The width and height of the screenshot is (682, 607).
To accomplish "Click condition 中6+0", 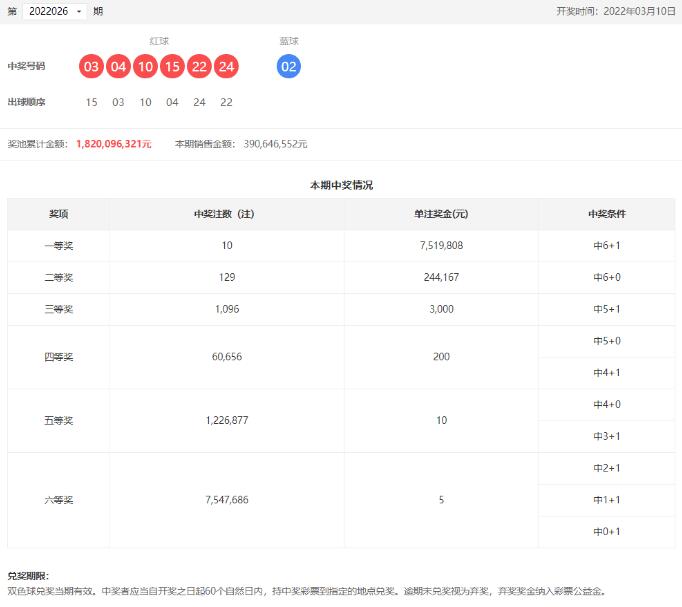I will 607,277.
